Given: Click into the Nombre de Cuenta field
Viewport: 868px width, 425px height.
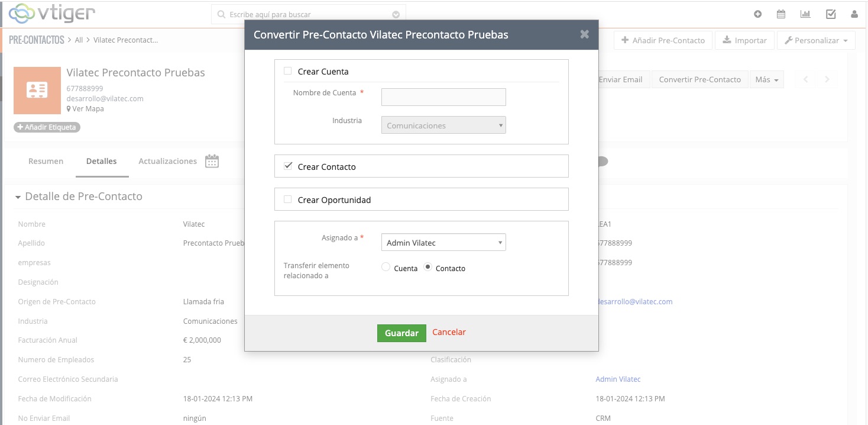Looking at the screenshot, I should [443, 97].
